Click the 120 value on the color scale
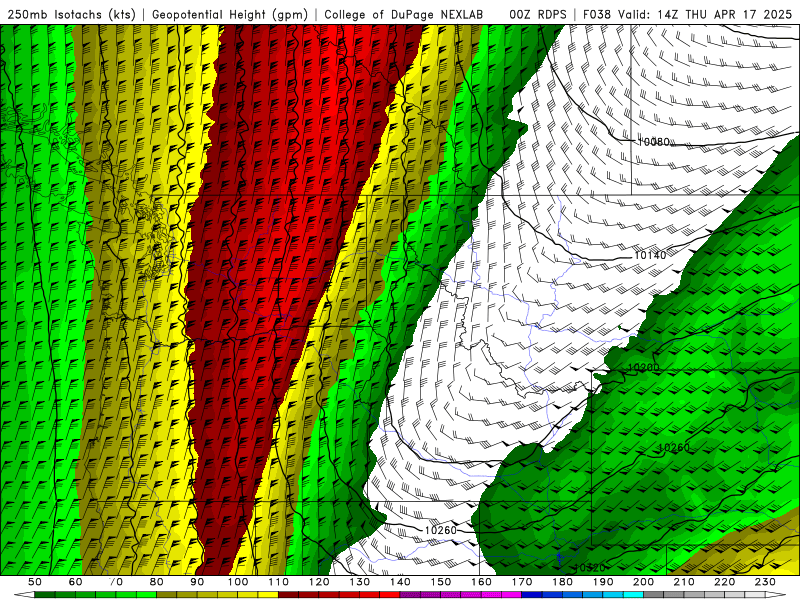 (319, 582)
